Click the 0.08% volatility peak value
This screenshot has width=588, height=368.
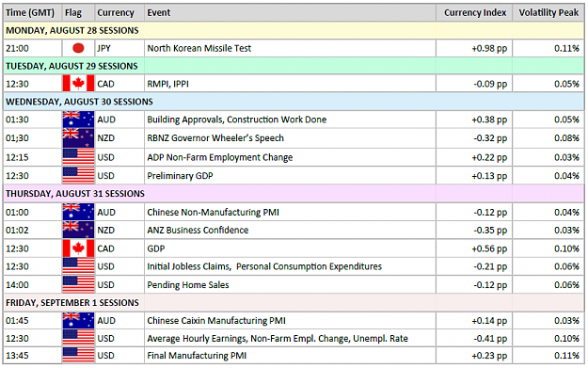[566, 138]
